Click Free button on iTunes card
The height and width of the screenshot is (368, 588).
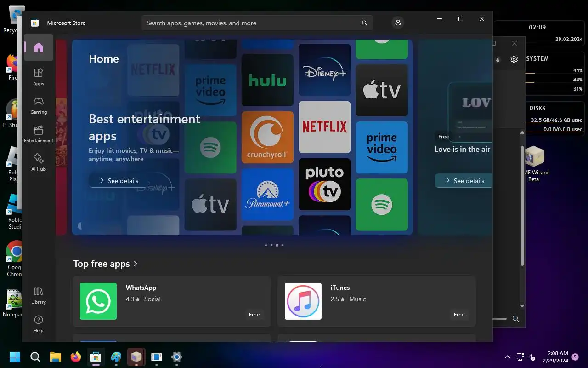click(459, 315)
